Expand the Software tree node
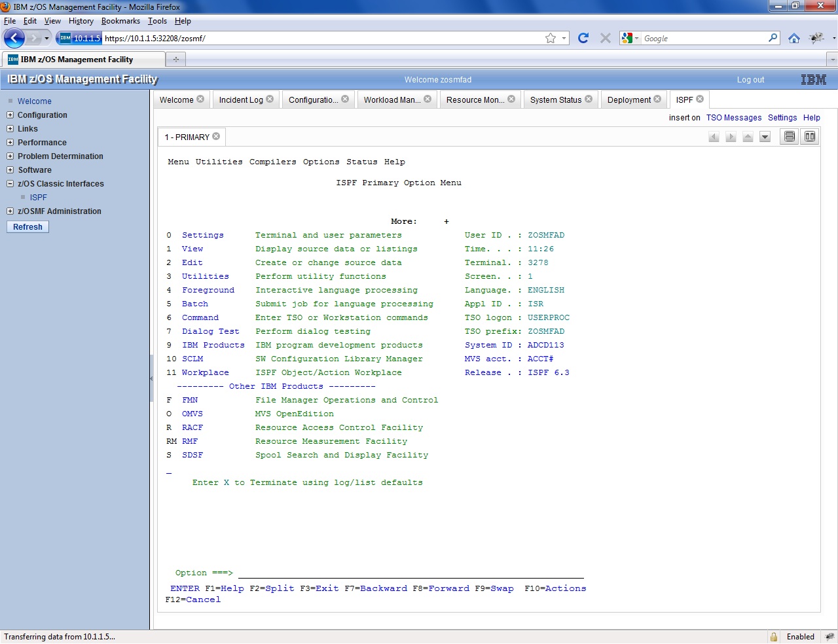The height and width of the screenshot is (644, 838). 10,170
